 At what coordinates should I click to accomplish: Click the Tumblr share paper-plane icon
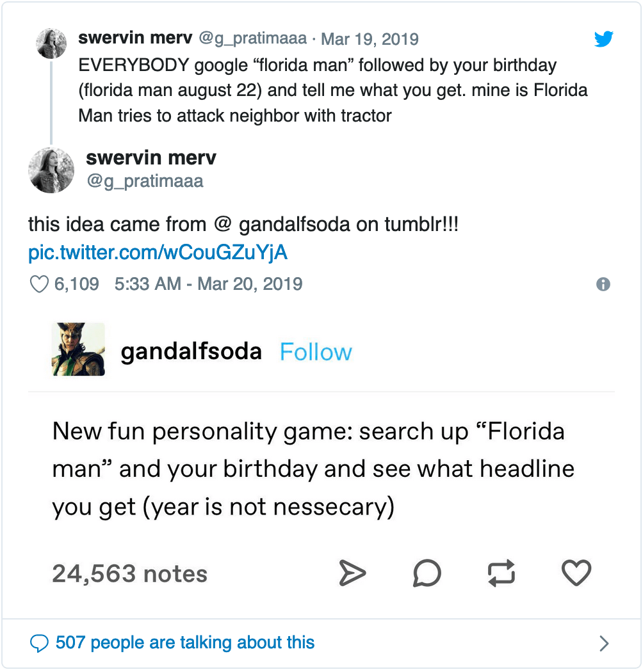(352, 573)
